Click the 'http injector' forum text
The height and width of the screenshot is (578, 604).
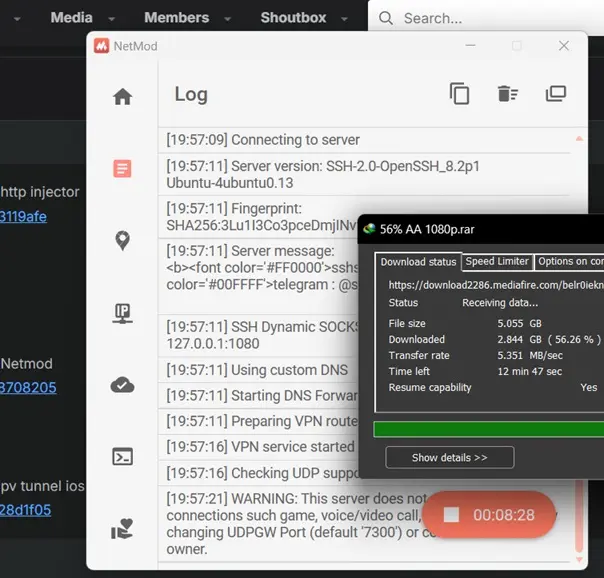pyautogui.click(x=40, y=191)
